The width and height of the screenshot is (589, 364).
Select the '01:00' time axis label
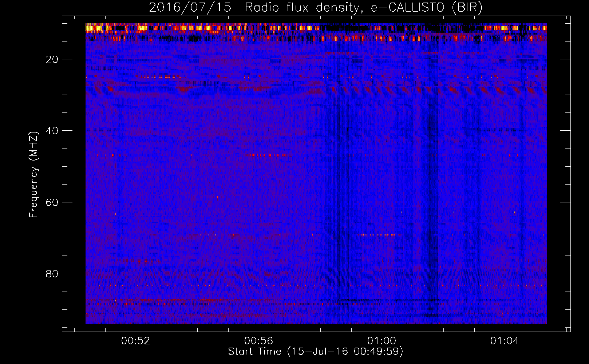382,341
